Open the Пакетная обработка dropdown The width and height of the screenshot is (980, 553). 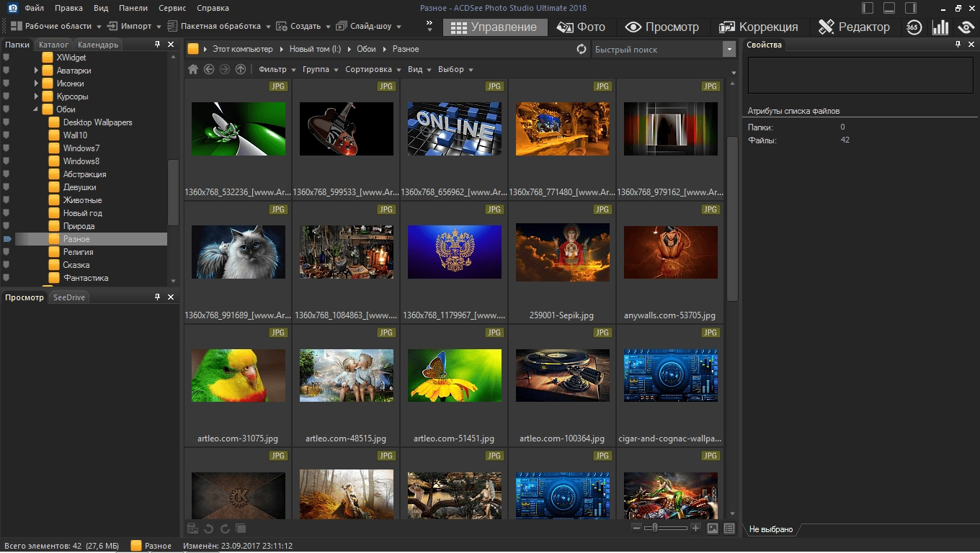[x=219, y=26]
